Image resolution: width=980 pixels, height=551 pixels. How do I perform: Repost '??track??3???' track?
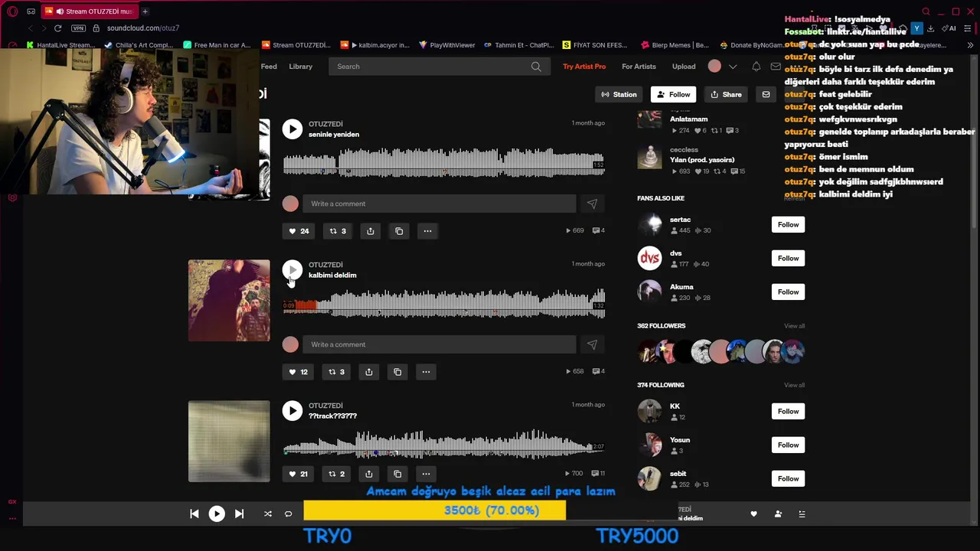pos(336,474)
